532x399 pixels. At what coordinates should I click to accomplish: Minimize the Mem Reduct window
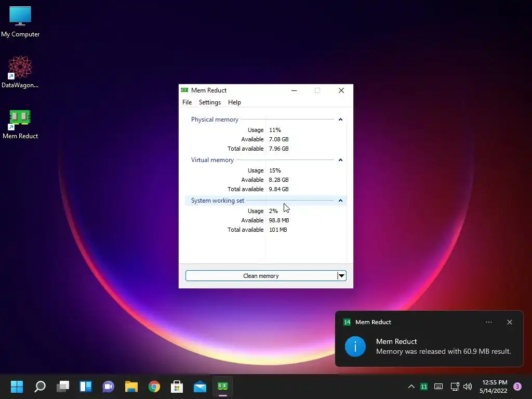click(x=294, y=90)
